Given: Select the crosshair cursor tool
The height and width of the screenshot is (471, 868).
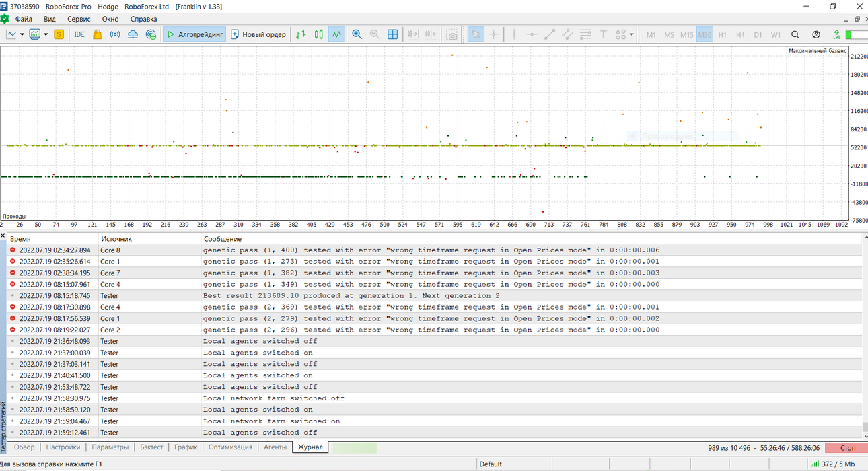Looking at the screenshot, I should [x=494, y=34].
